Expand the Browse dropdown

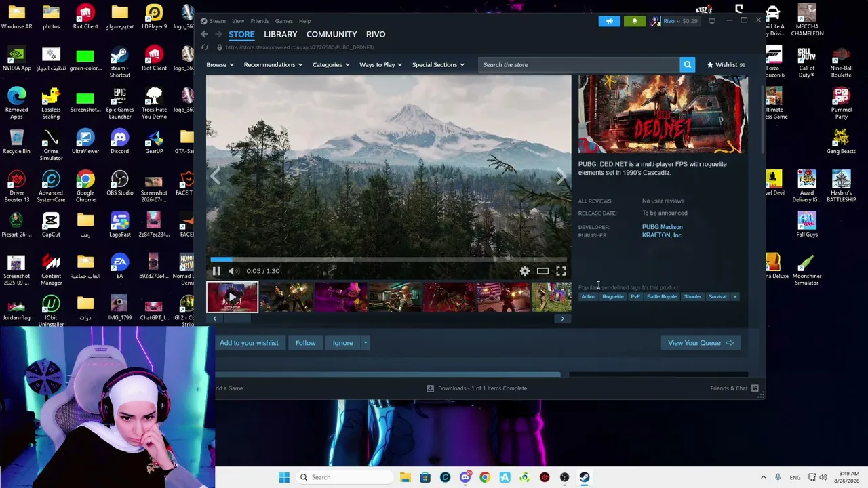[220, 65]
